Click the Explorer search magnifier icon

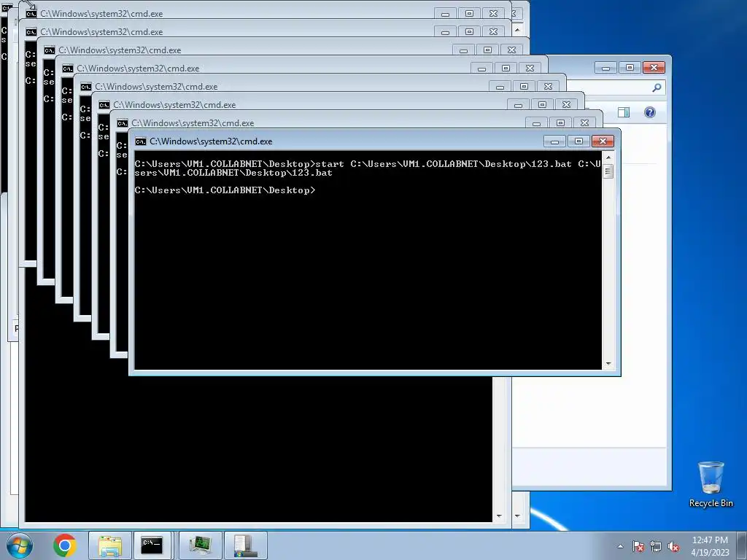657,87
